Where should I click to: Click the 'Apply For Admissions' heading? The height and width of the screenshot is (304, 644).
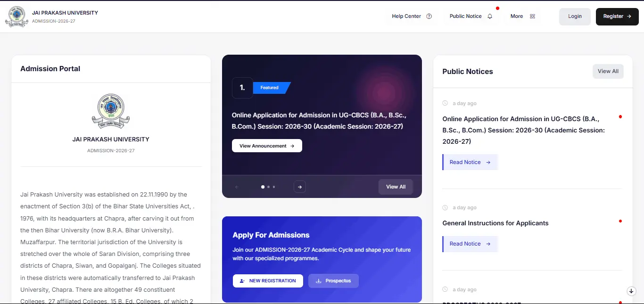[x=271, y=235]
